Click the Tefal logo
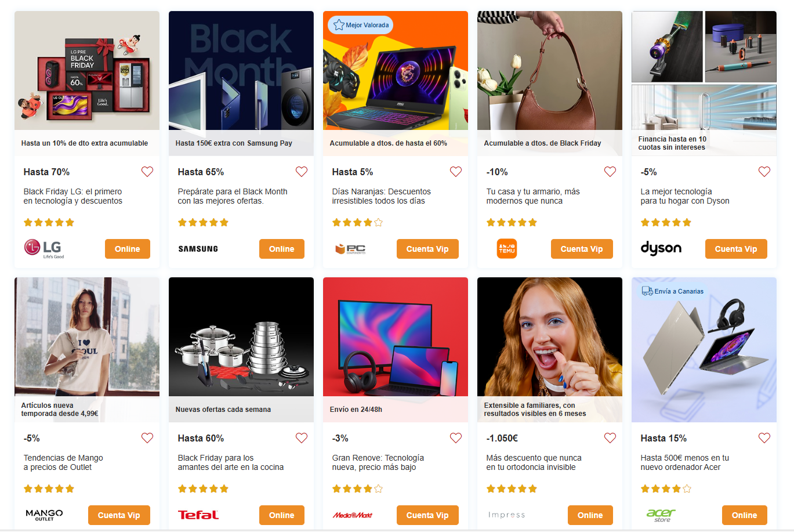The height and width of the screenshot is (532, 794). 198,515
